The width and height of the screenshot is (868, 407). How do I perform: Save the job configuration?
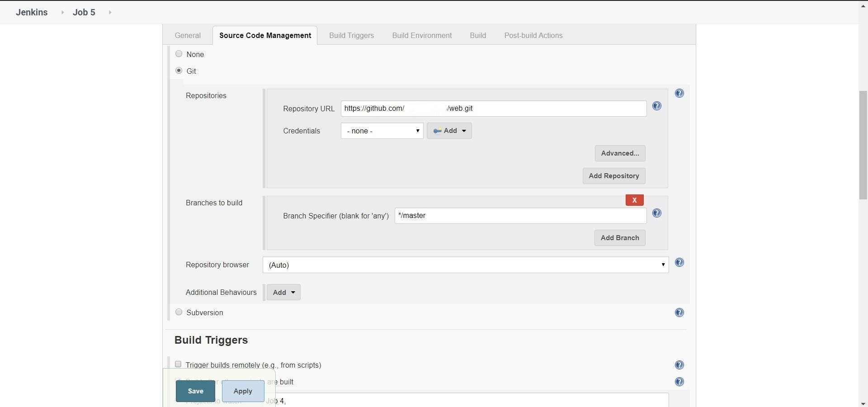[x=195, y=391]
